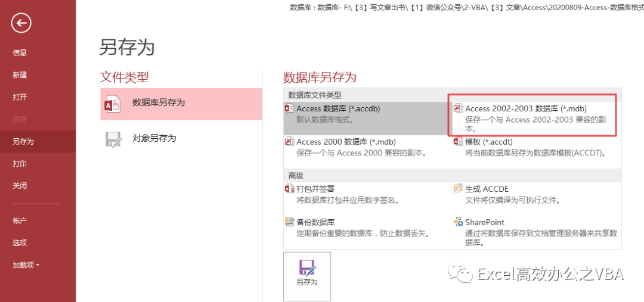The height and width of the screenshot is (302, 644).
Task: Click the 生成 ACCDE icon
Action: click(458, 189)
